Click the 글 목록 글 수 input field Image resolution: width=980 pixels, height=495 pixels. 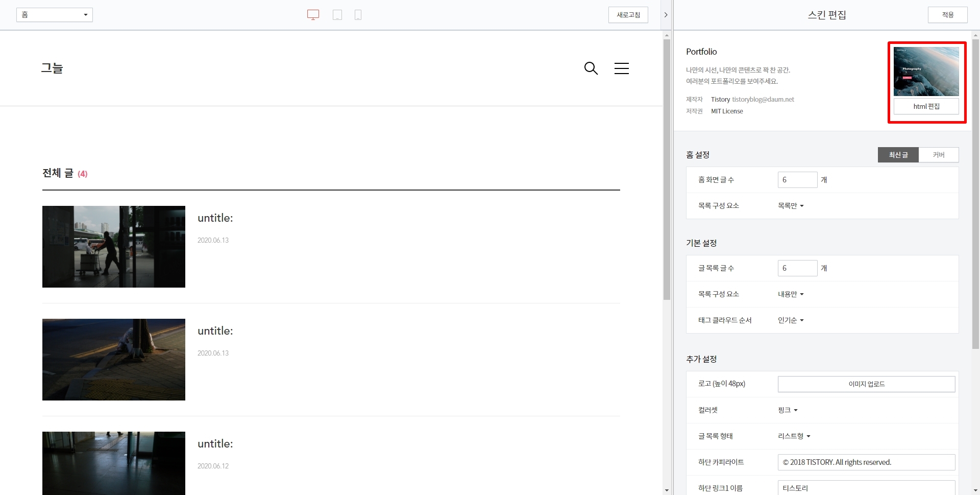point(797,268)
